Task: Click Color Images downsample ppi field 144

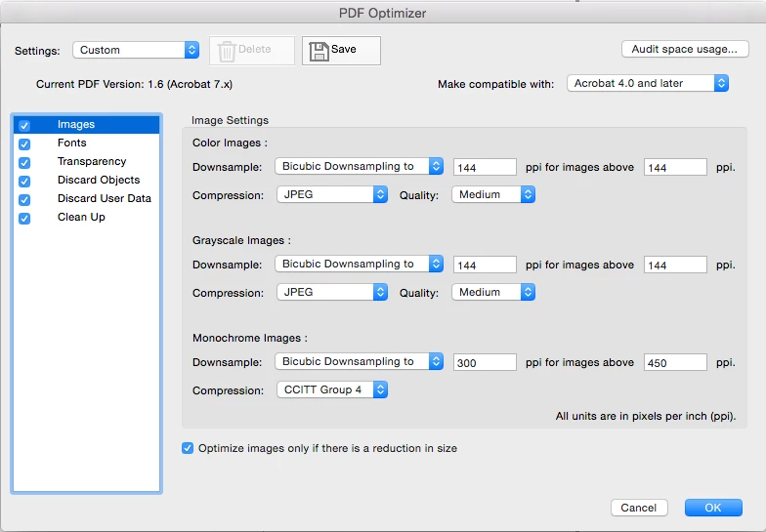Action: pos(485,167)
